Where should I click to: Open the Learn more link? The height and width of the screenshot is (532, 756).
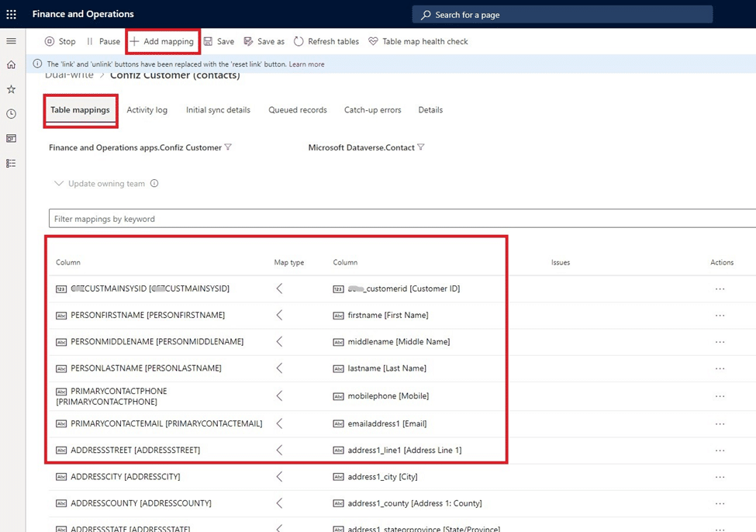pos(306,64)
